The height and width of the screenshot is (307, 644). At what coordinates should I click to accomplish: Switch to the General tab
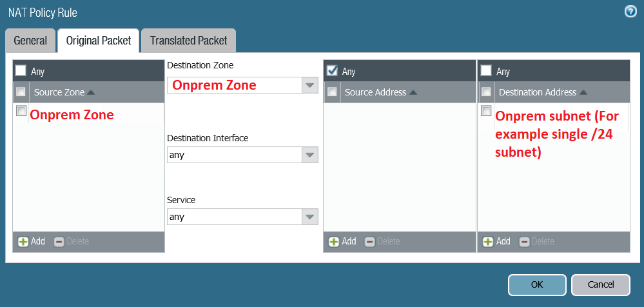tap(30, 41)
